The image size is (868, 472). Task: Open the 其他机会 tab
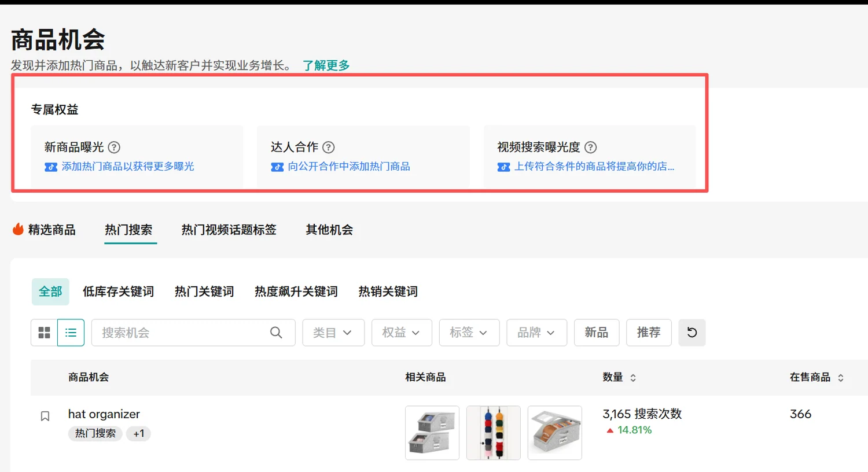pyautogui.click(x=329, y=230)
